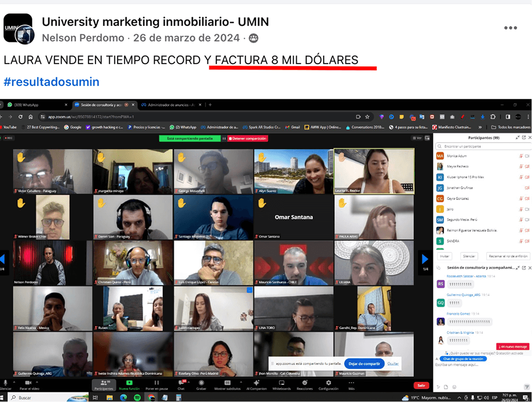Click the Grabar record icon
Screen dimensions: 532x402
pos(201,383)
